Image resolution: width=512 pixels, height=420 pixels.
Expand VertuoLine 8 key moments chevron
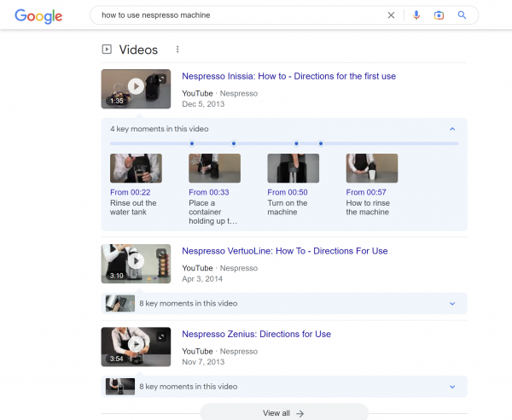[452, 303]
